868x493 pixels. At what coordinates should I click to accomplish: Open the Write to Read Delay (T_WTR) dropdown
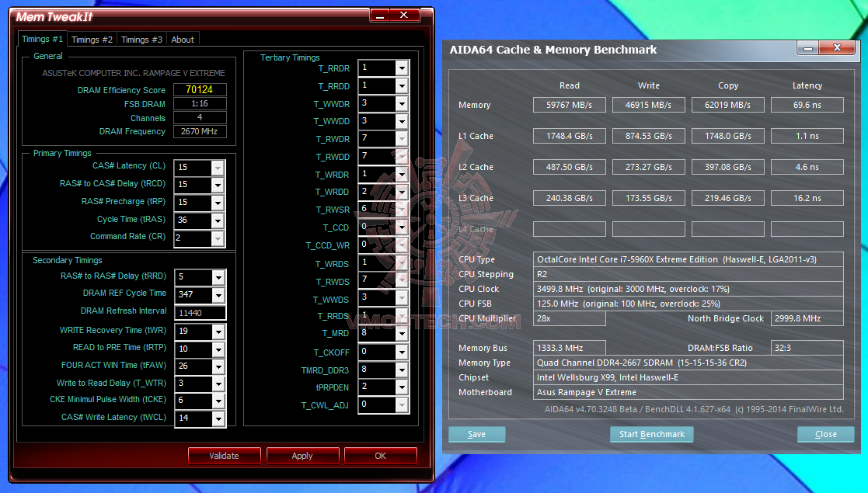click(x=218, y=384)
